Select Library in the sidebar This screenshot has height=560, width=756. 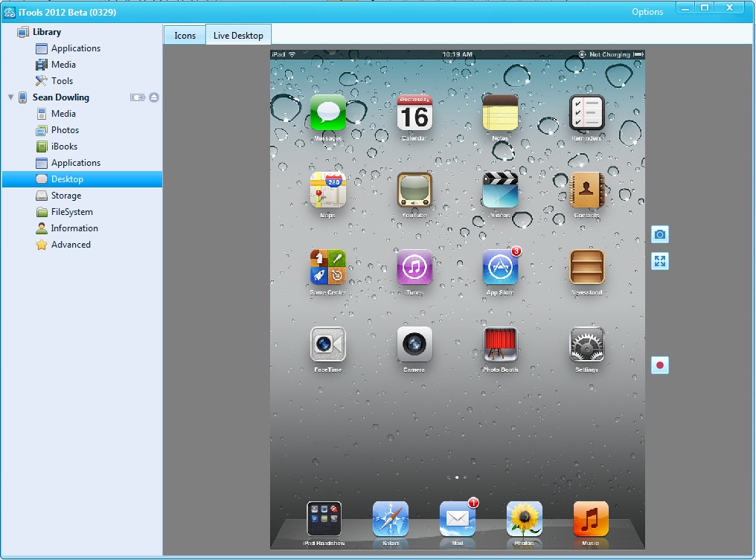tap(47, 32)
